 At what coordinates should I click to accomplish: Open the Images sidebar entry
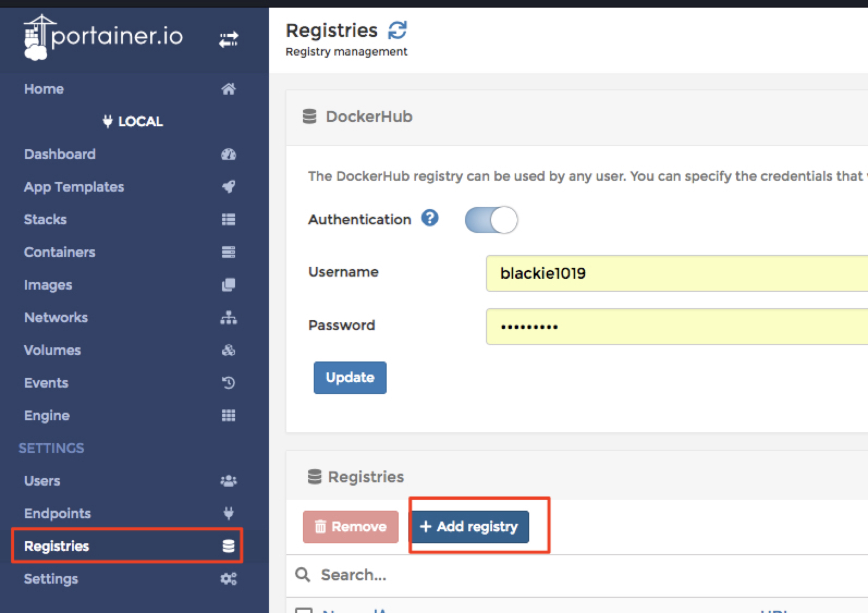point(48,285)
